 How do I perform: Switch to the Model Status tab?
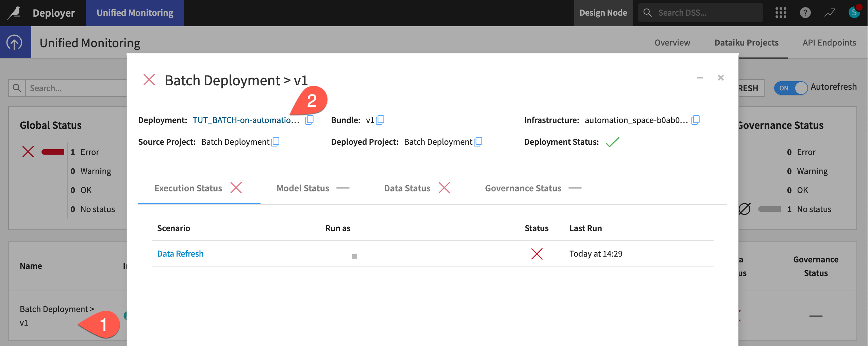coord(313,188)
